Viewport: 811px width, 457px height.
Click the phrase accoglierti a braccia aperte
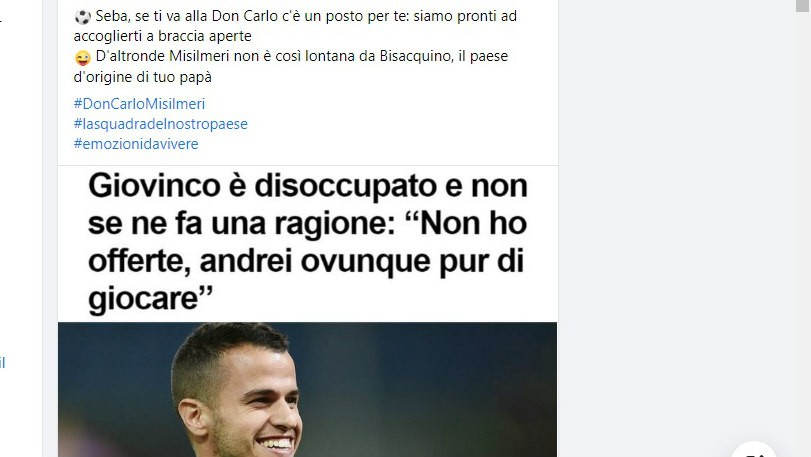[x=162, y=36]
